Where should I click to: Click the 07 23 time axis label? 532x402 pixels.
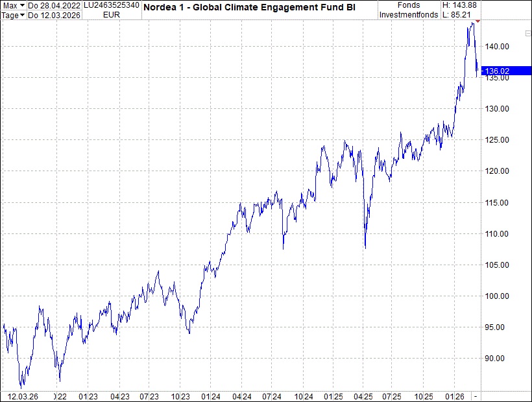[x=149, y=397]
